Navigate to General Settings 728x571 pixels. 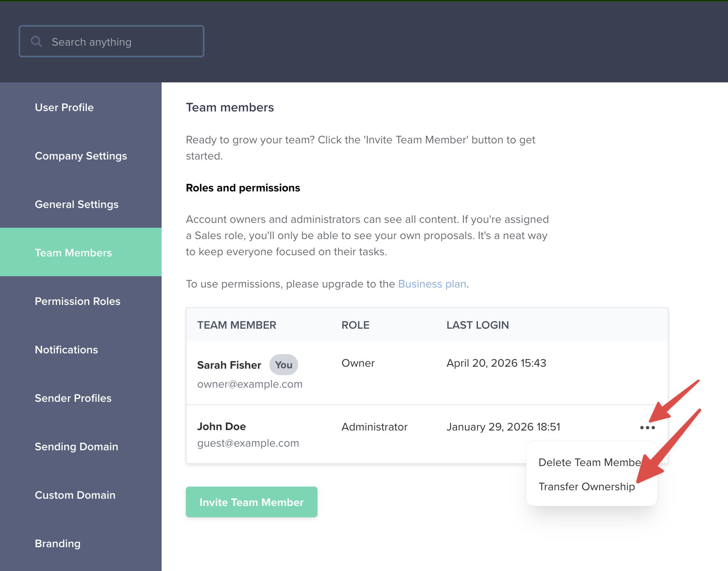coord(77,204)
